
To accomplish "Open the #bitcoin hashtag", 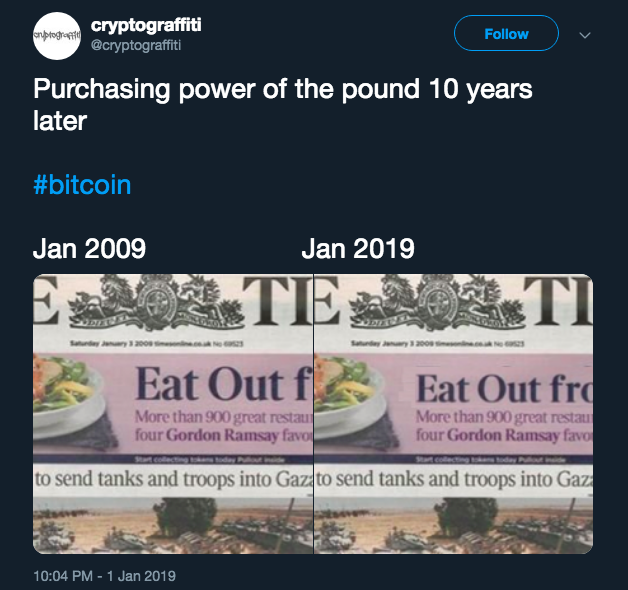I will click(82, 185).
